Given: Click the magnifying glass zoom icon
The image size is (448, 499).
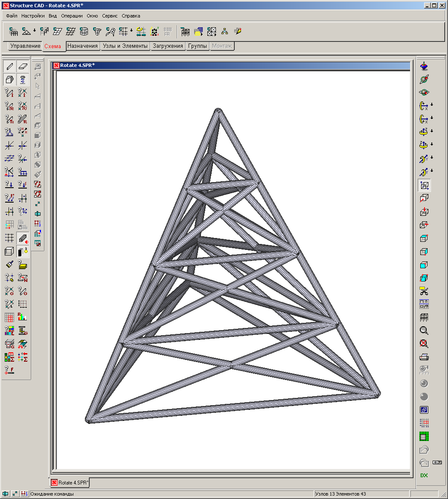Looking at the screenshot, I should tap(424, 330).
